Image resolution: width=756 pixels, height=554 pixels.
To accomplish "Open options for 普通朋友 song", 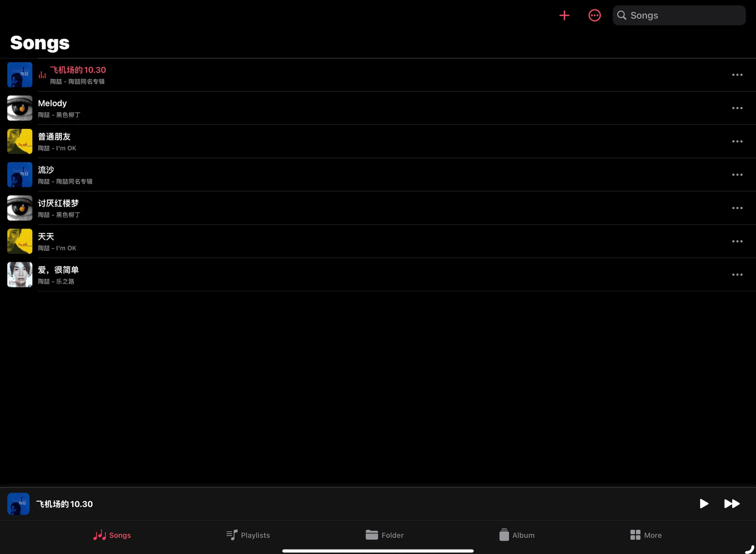I will [737, 141].
